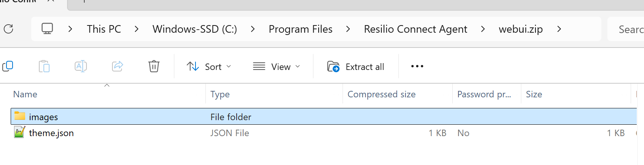Click the Delete trash can icon

point(154,67)
